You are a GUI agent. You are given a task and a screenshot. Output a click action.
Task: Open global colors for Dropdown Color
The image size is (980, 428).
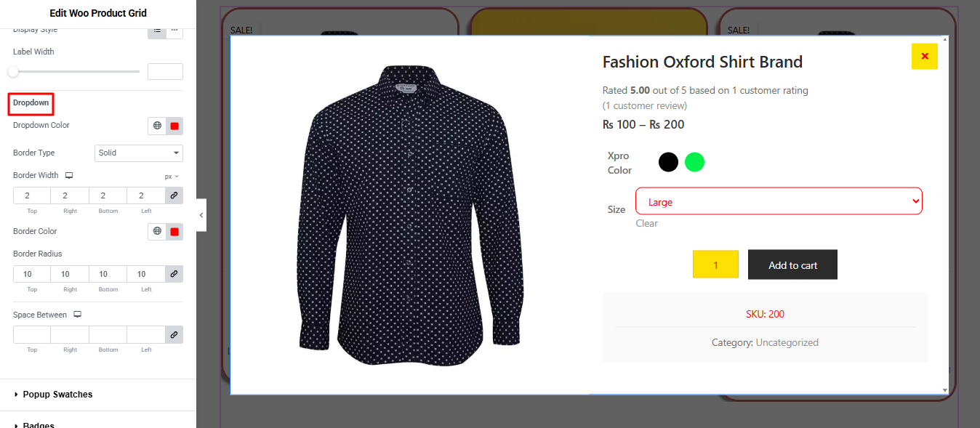tap(157, 126)
